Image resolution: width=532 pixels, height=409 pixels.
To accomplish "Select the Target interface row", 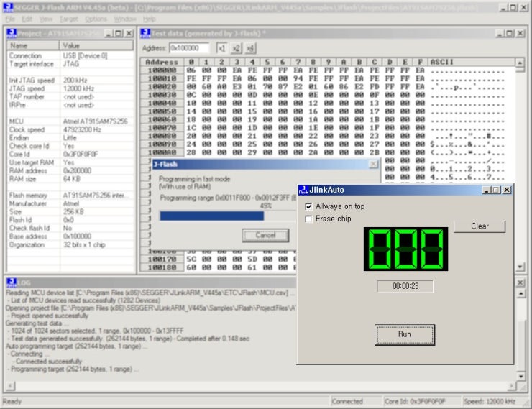I will [70, 64].
